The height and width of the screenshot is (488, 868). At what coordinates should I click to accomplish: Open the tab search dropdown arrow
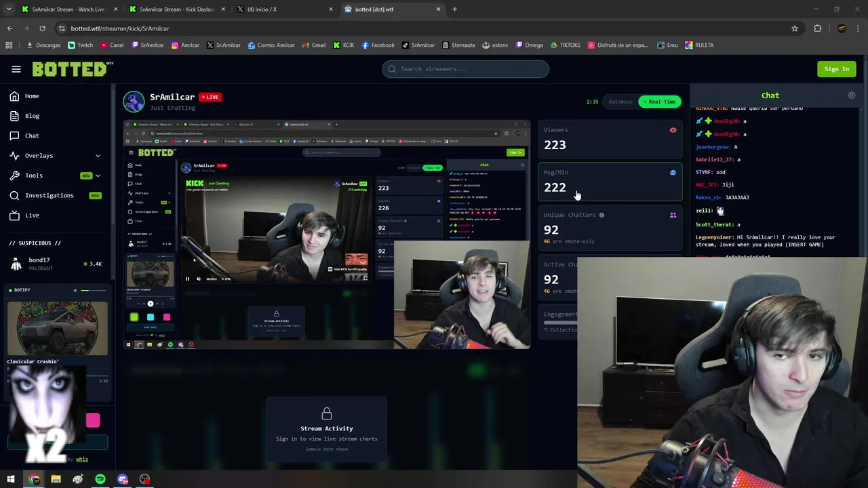[x=9, y=9]
